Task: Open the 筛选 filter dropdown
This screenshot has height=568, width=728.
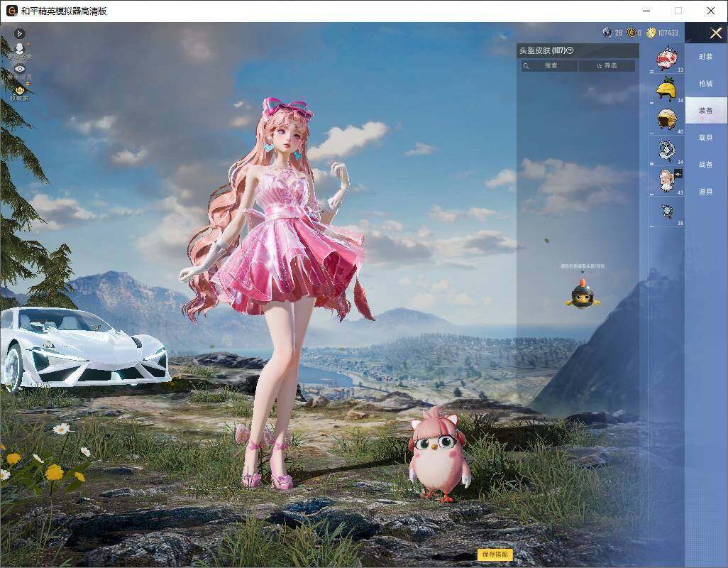Action: tap(607, 65)
